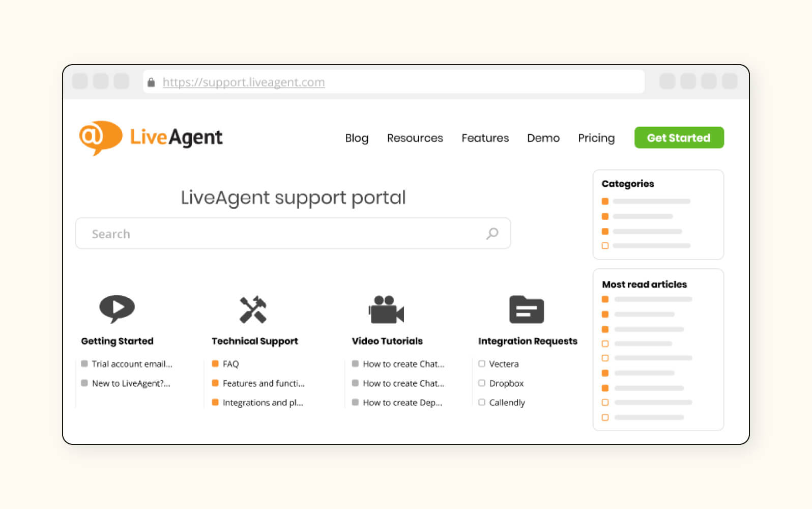Click the Getting Started play bubble icon
This screenshot has height=509, width=812.
pos(117,308)
